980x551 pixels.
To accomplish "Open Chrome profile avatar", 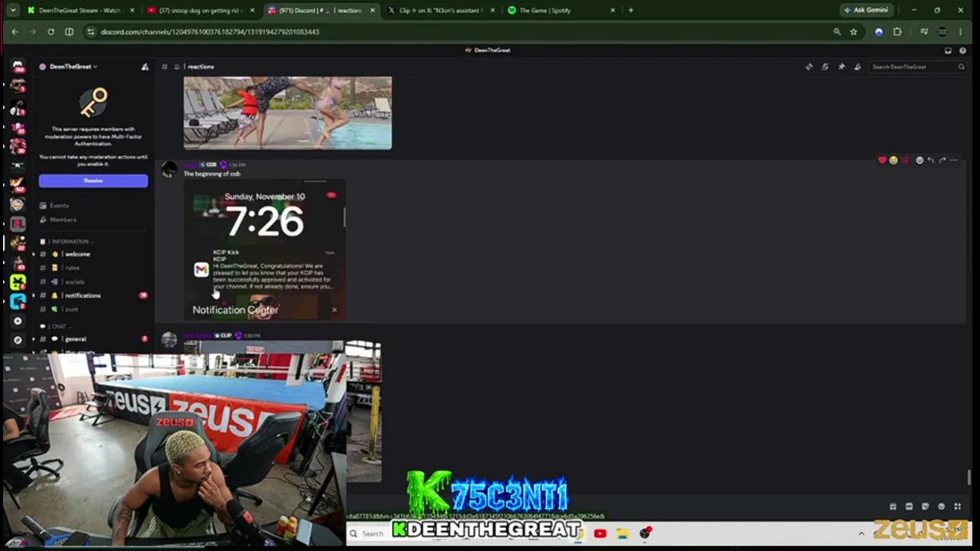I will point(942,31).
